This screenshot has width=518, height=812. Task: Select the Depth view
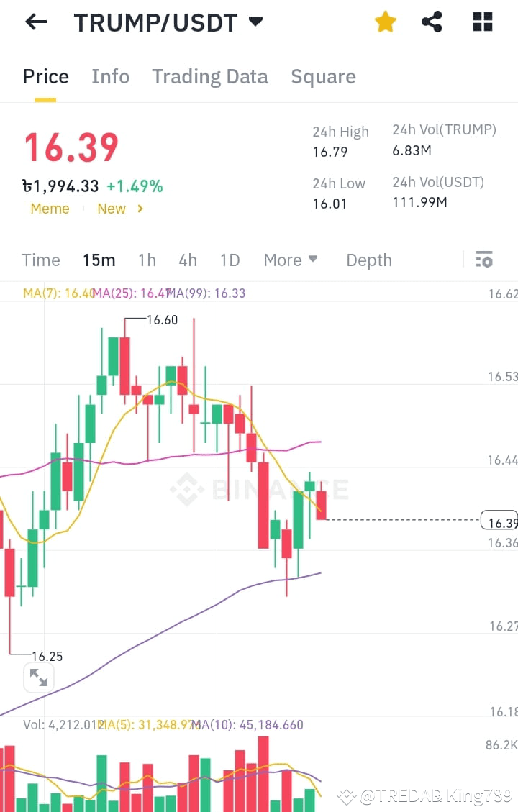click(x=368, y=260)
